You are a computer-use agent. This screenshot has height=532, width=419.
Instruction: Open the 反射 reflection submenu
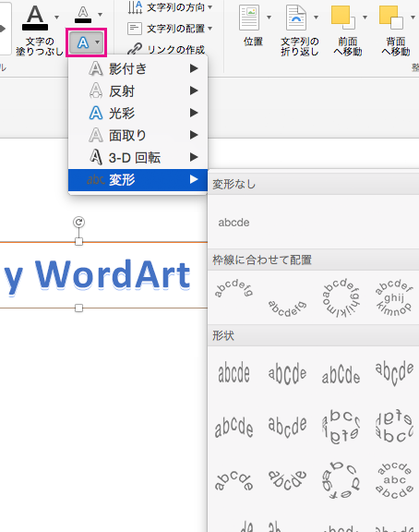point(138,91)
